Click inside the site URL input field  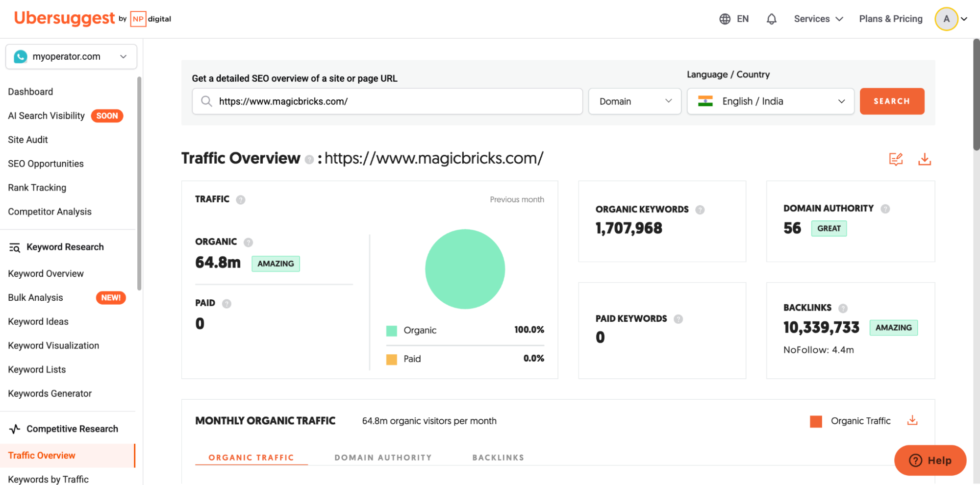[x=387, y=101]
